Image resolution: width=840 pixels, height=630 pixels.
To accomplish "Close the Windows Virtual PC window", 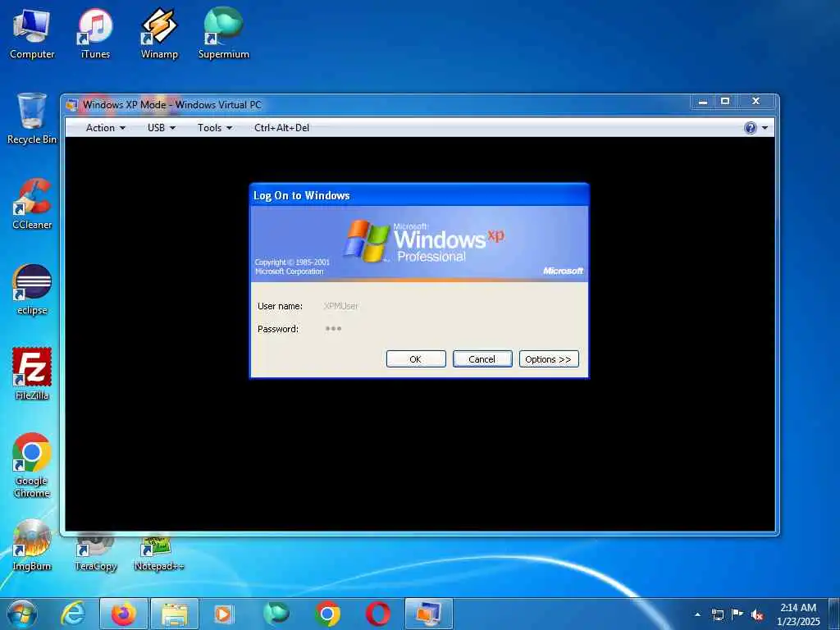I will (x=756, y=101).
